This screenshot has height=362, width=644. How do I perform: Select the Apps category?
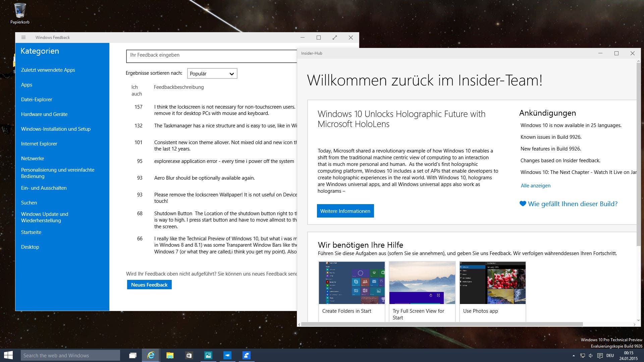26,84
